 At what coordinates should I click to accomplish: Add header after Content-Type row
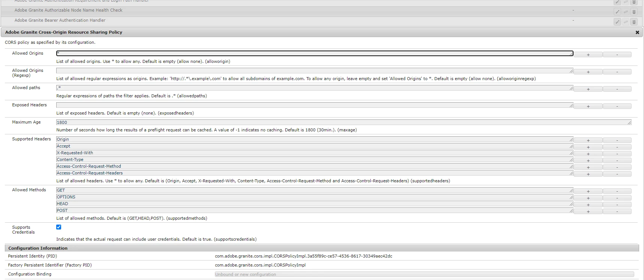click(x=588, y=161)
